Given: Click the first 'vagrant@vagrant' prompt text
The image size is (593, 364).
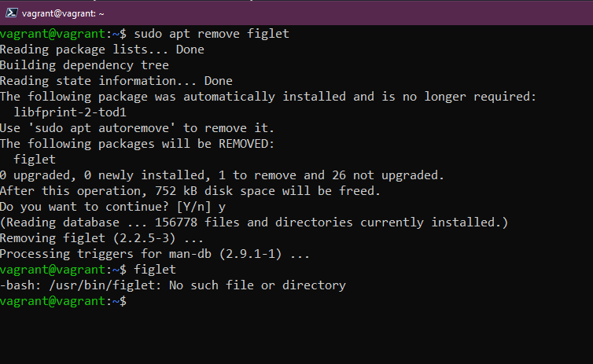Looking at the screenshot, I should (x=51, y=34).
